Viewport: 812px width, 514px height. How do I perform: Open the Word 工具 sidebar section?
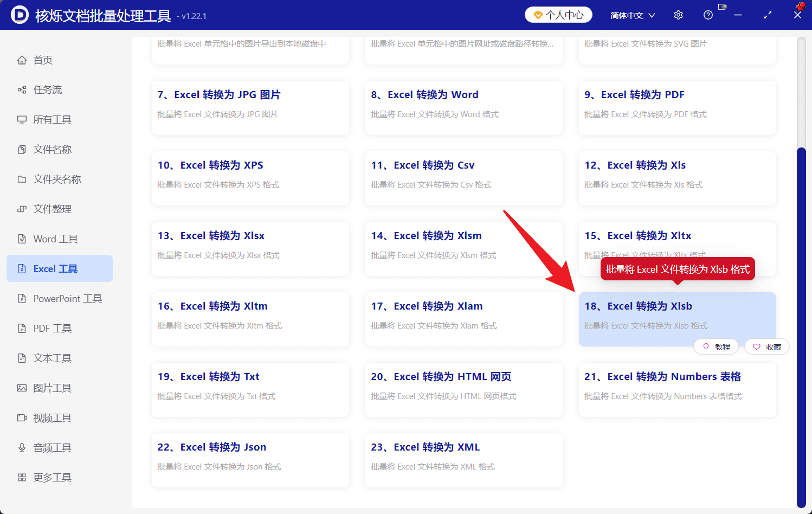(60, 239)
